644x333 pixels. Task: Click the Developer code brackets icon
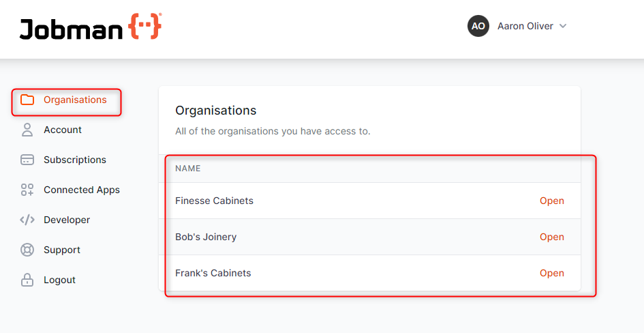point(27,220)
